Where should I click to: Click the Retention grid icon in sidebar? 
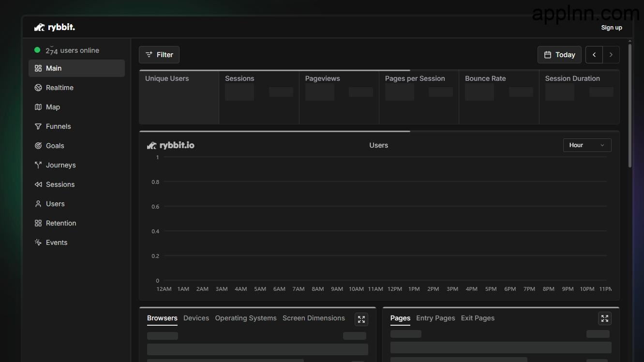(38, 223)
